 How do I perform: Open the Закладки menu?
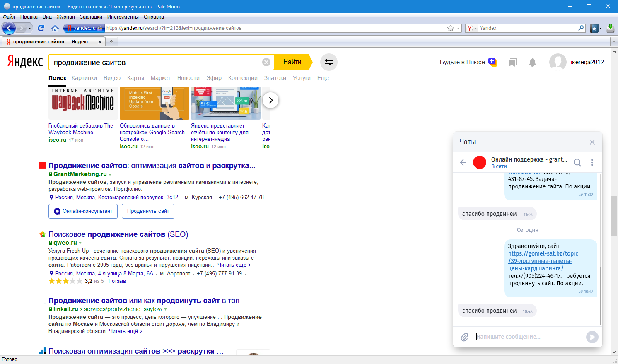(91, 17)
